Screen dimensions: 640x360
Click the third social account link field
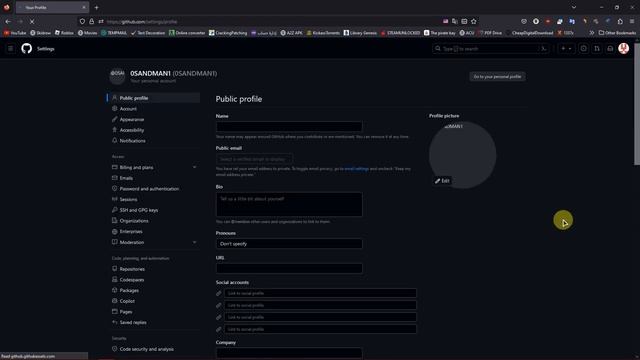point(320,317)
